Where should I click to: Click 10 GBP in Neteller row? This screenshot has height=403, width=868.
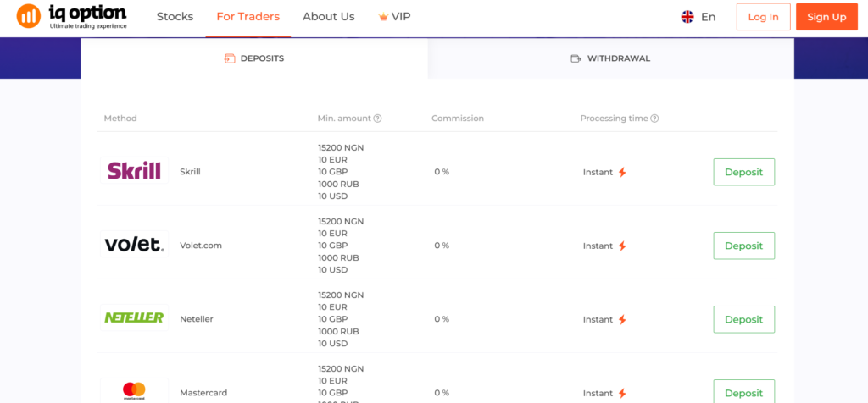click(333, 319)
